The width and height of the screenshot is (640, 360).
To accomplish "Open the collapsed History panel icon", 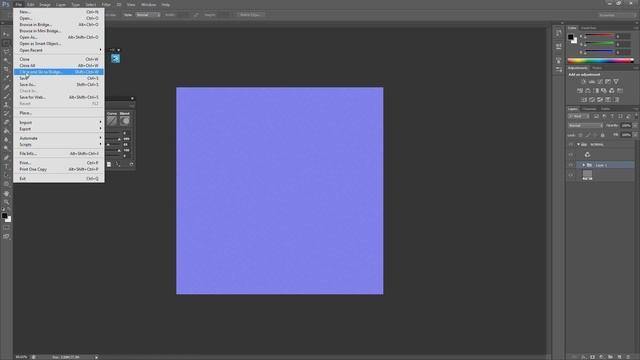I will [x=558, y=33].
